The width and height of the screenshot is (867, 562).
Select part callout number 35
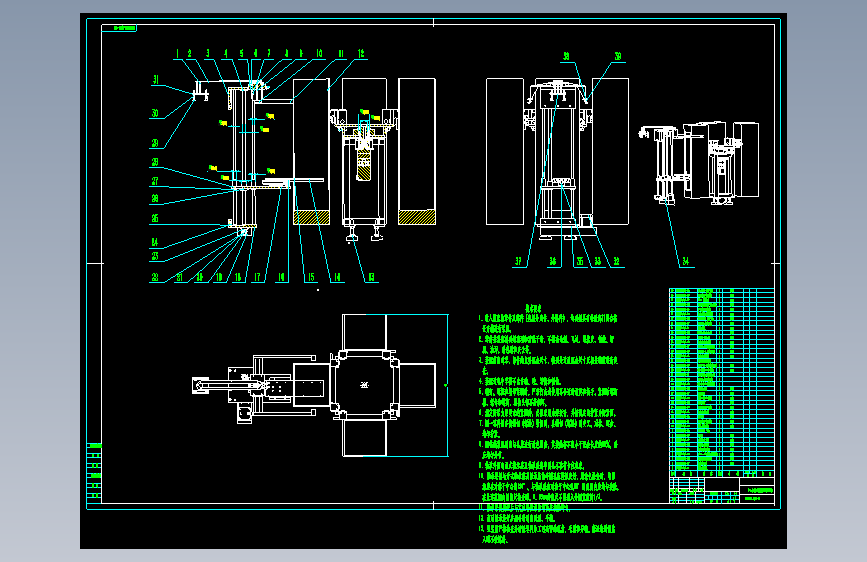(579, 262)
